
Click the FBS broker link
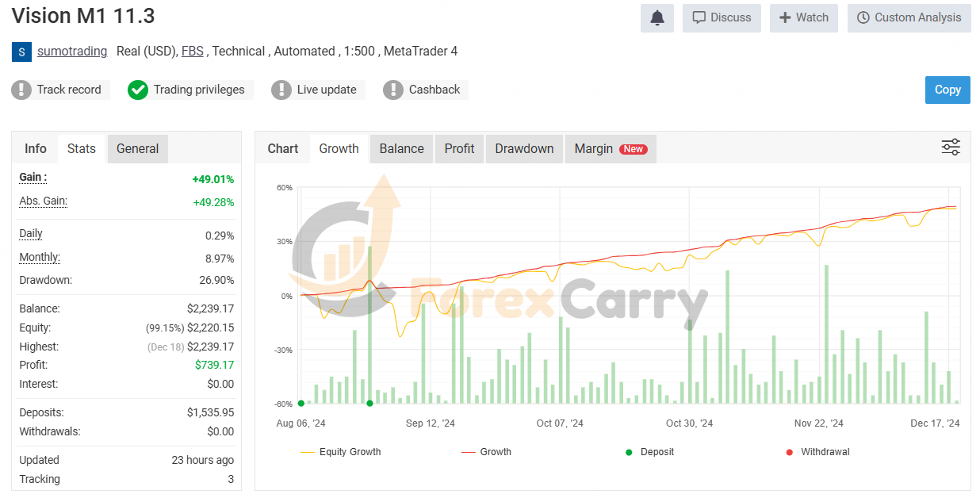click(x=192, y=52)
